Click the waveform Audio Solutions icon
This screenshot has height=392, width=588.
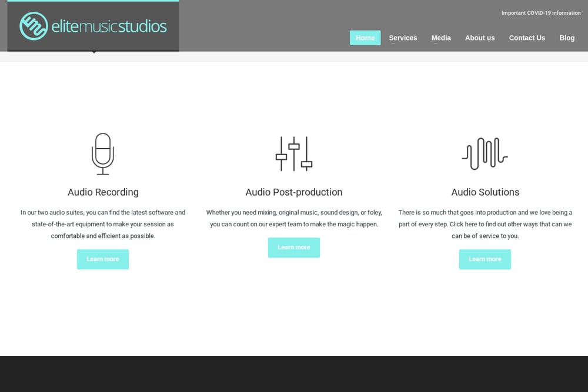pos(485,153)
